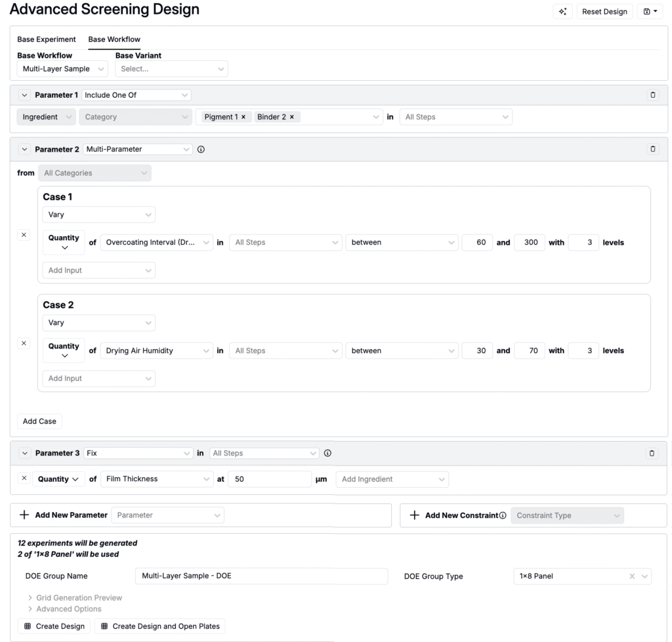Image resolution: width=672 pixels, height=642 pixels.
Task: Open the save options icon dropdown
Action: [650, 12]
